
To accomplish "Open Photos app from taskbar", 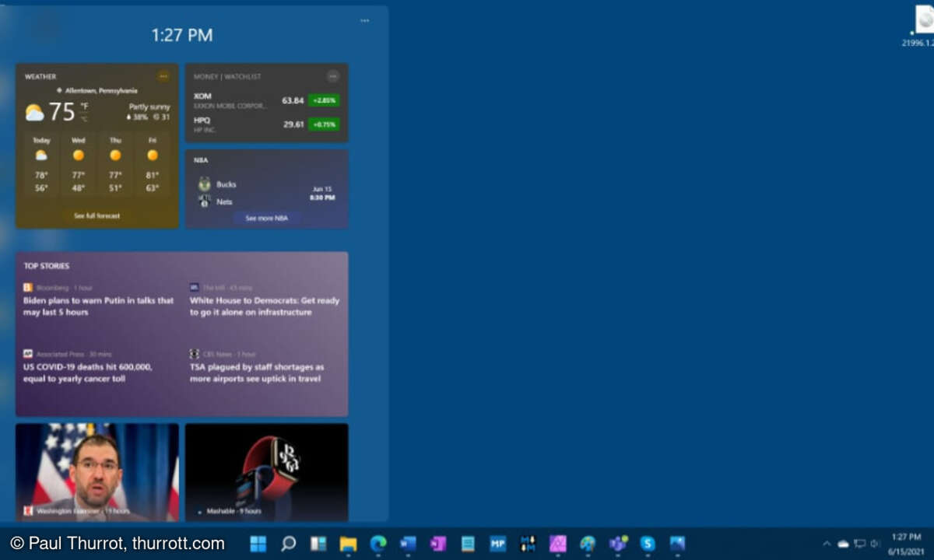I will point(678,544).
